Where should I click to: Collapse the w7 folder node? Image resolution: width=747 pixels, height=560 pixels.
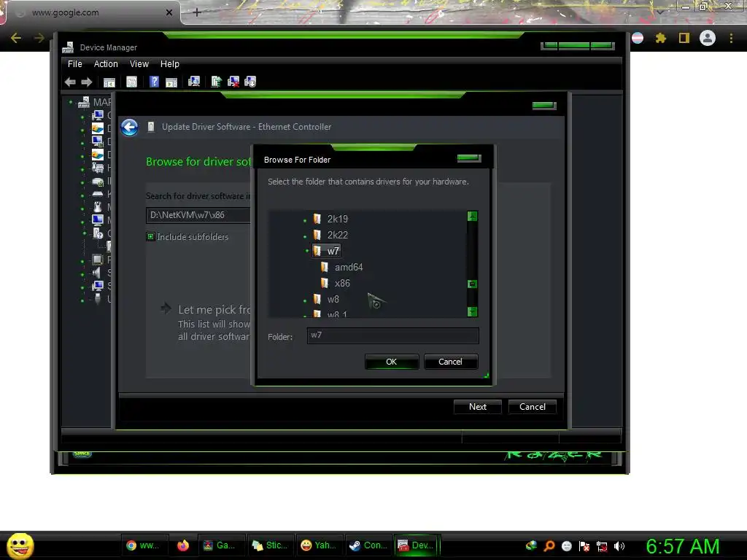307,251
